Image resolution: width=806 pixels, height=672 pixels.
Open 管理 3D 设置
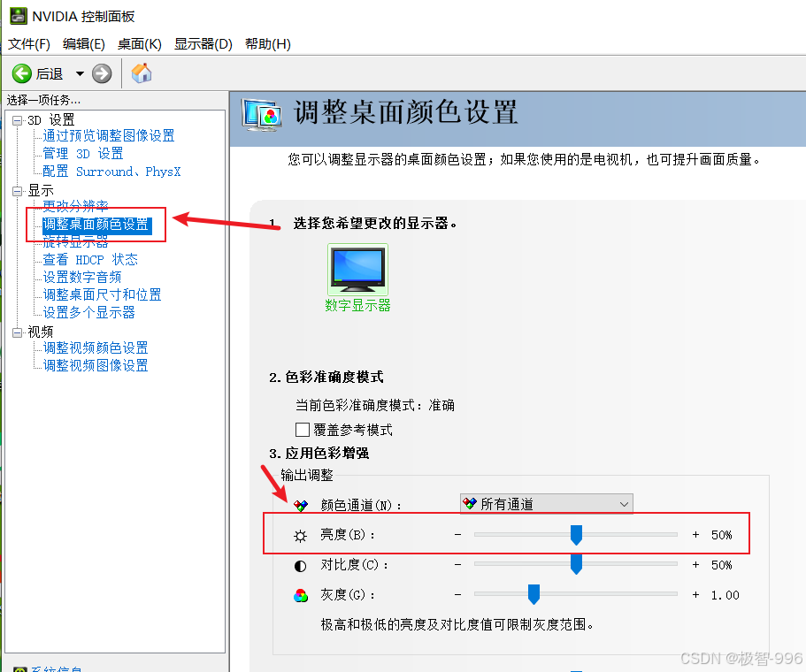[83, 154]
